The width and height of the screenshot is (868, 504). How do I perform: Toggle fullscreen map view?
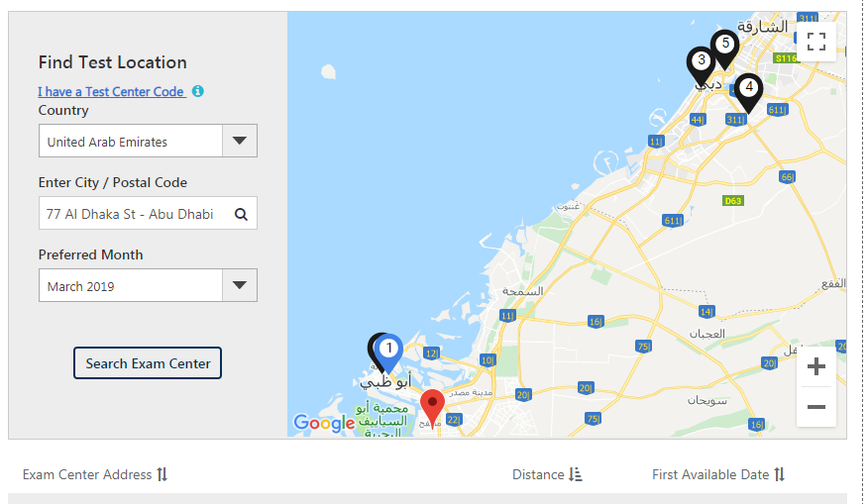(815, 42)
